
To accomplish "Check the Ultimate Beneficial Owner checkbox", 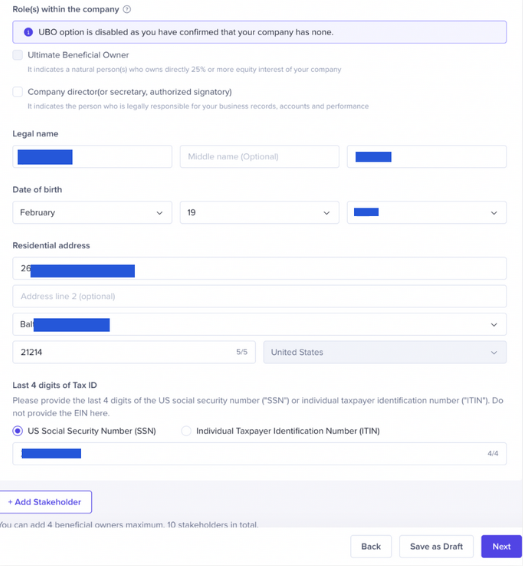I will coord(18,55).
